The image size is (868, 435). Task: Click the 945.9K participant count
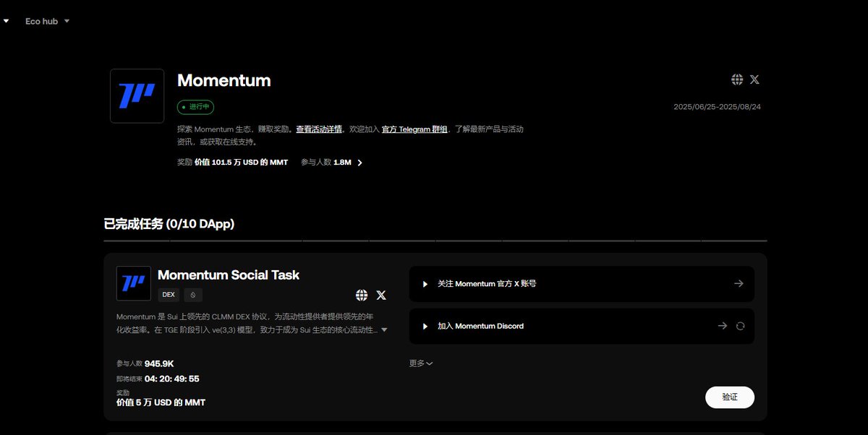point(159,363)
